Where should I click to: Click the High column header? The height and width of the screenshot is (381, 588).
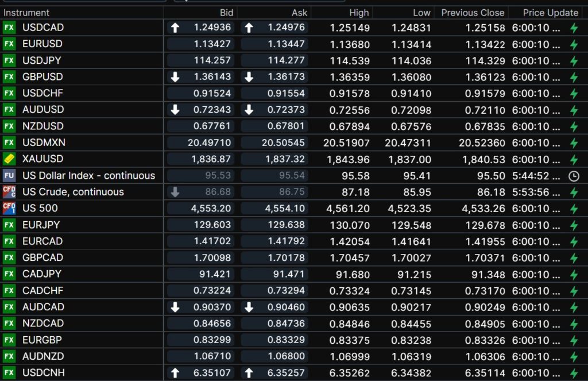pos(359,12)
